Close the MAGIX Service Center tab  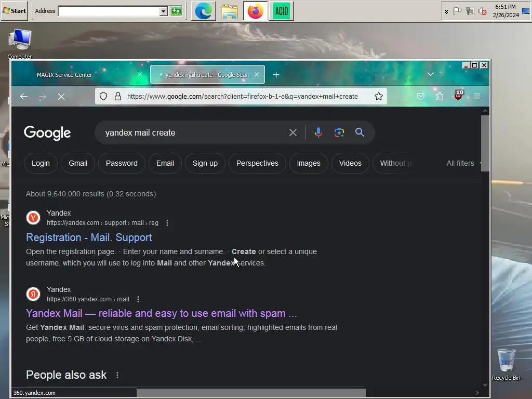[x=139, y=74]
